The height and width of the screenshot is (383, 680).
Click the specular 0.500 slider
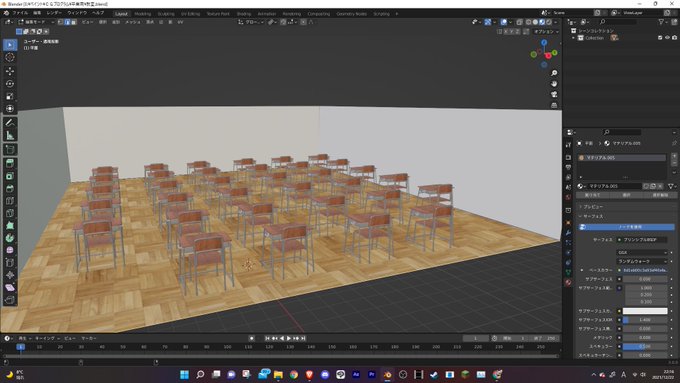coord(645,347)
